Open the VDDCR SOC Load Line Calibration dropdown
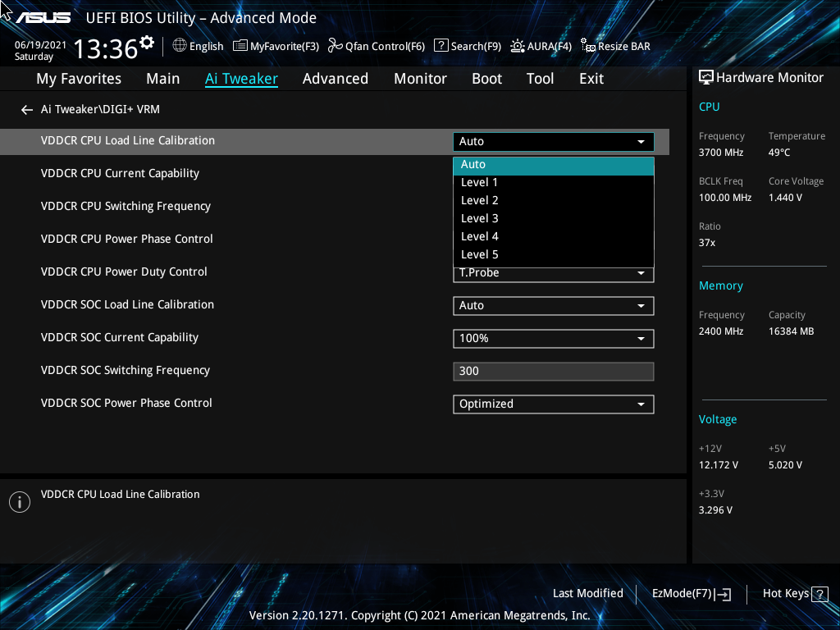Viewport: 840px width, 630px height. click(x=553, y=305)
